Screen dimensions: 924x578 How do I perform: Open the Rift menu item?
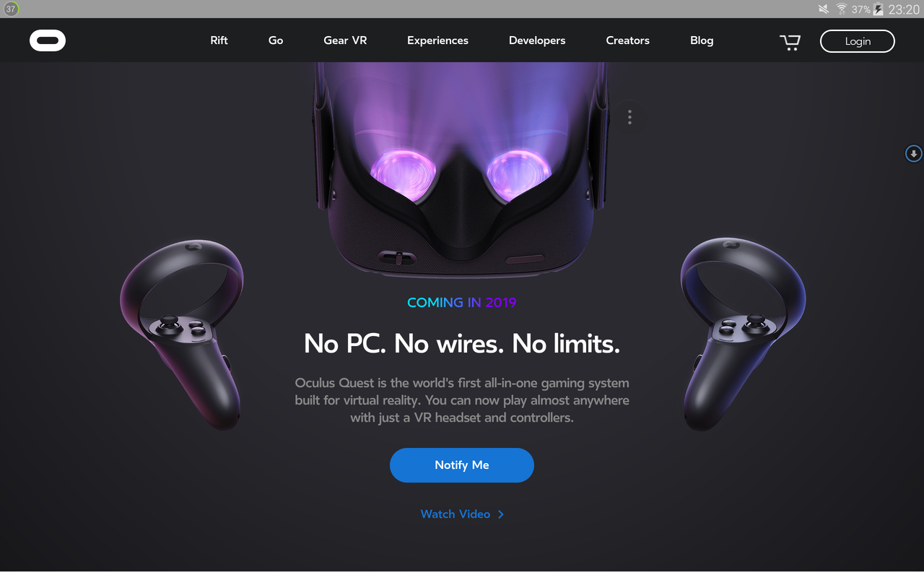tap(219, 40)
